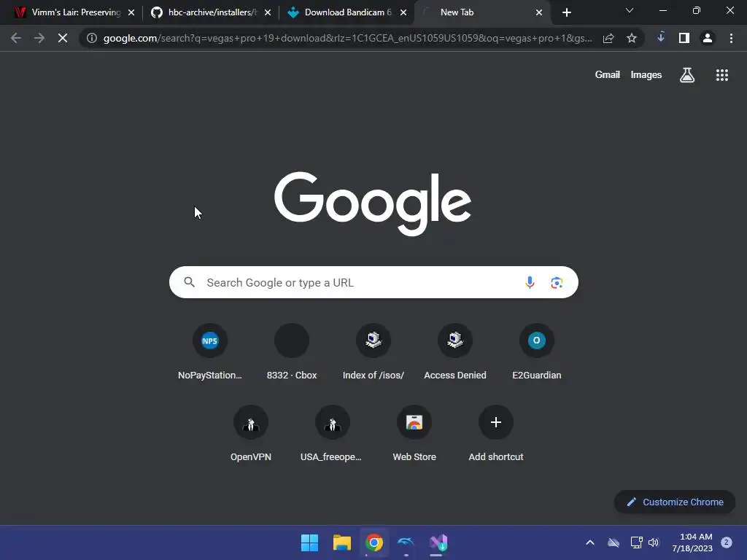This screenshot has height=560, width=747.
Task: Share this page icon
Action: coord(608,38)
